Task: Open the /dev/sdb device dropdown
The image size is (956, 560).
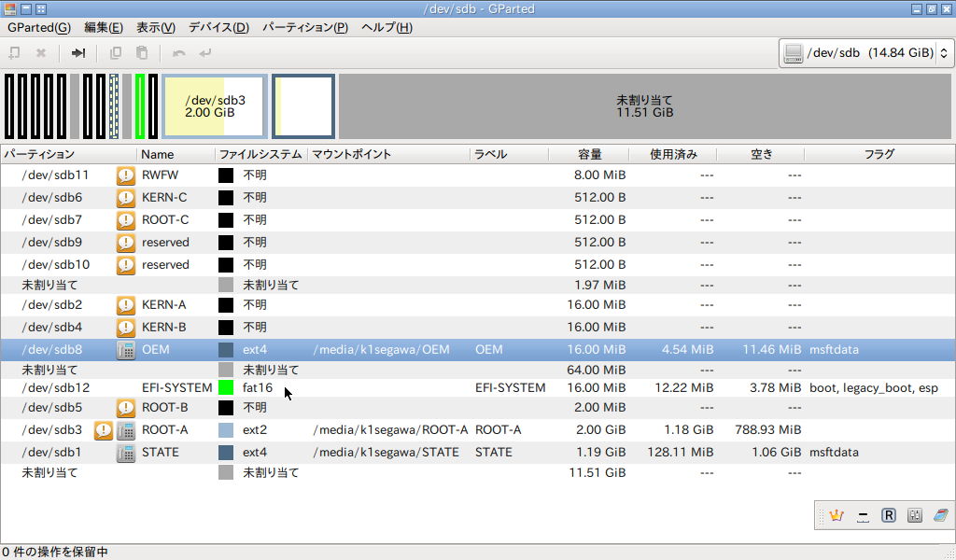Action: click(x=866, y=53)
